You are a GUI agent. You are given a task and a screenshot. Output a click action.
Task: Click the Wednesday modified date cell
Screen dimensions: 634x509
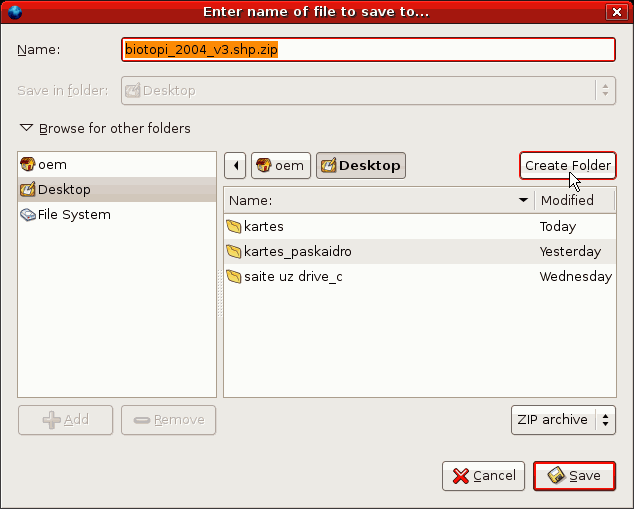pos(576,277)
